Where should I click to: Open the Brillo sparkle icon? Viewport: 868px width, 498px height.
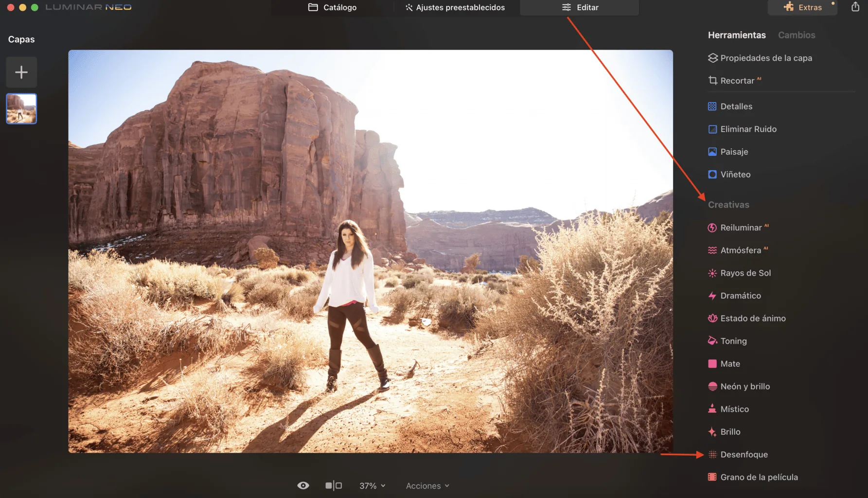(712, 432)
